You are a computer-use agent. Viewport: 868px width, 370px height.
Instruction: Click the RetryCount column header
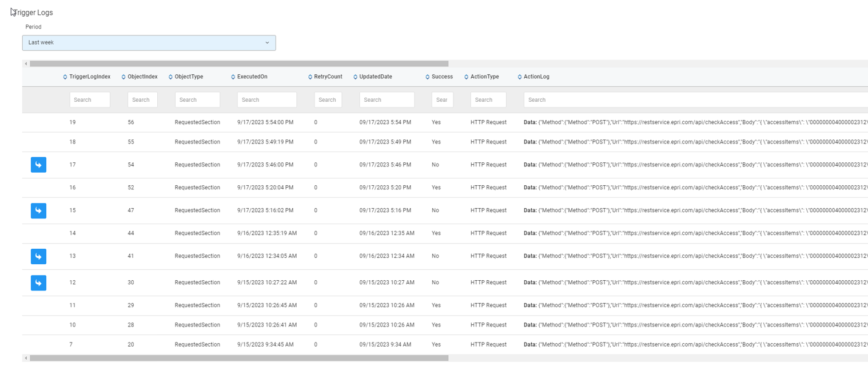tap(328, 77)
